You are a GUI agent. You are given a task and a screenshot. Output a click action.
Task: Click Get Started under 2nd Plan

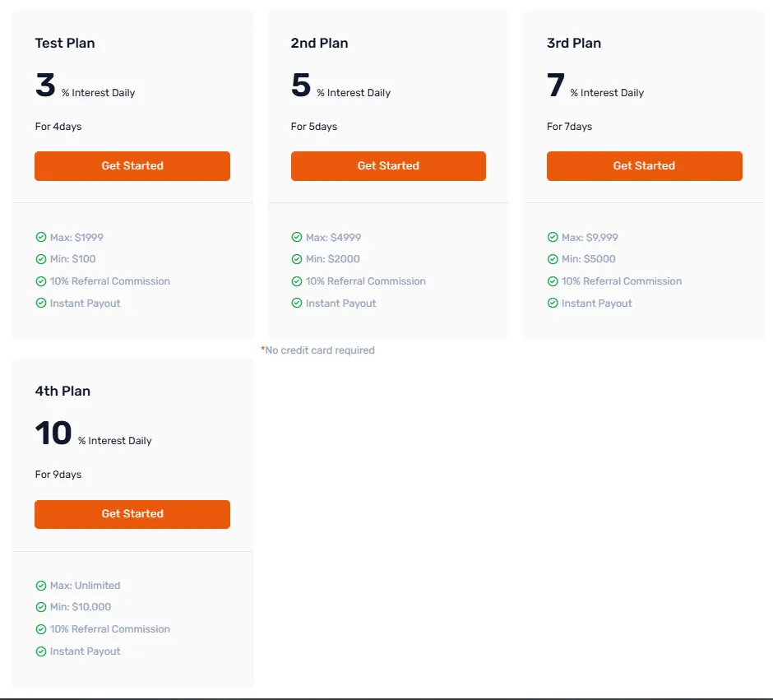388,166
